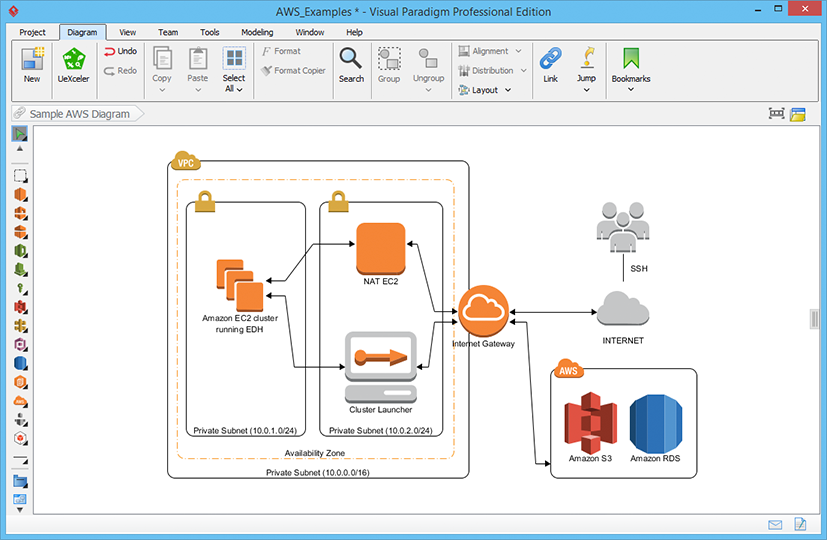The image size is (827, 540).
Task: Click the Jump icon
Action: pos(586,57)
